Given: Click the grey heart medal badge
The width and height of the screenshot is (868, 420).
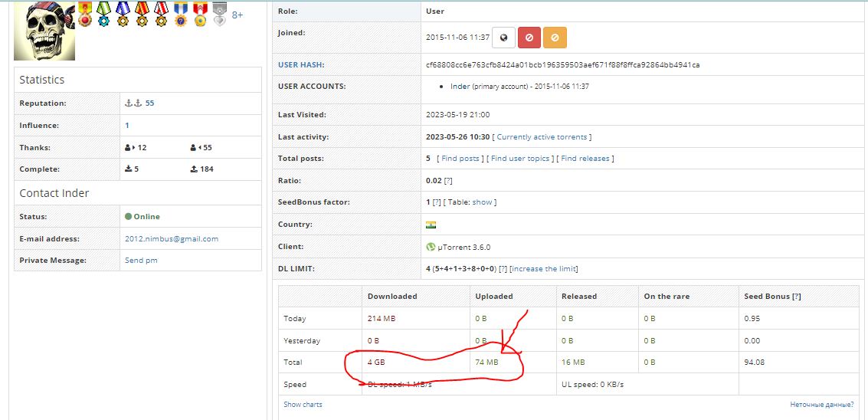Looking at the screenshot, I should click(x=220, y=14).
